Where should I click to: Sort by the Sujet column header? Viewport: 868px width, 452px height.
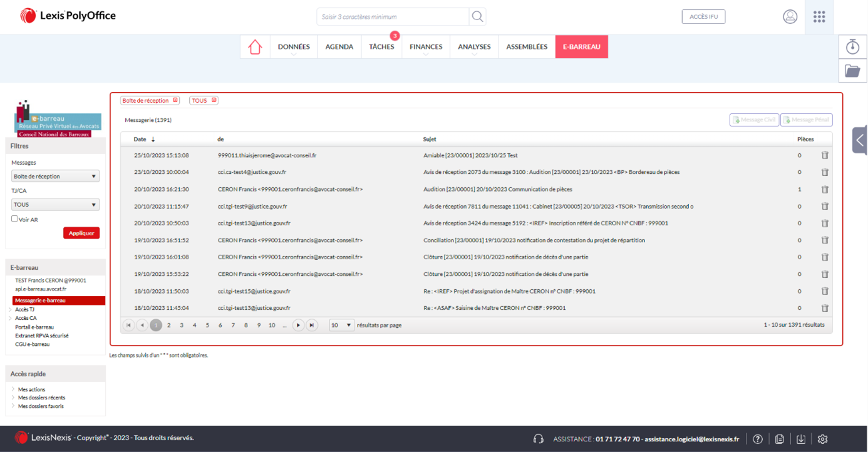coord(430,139)
